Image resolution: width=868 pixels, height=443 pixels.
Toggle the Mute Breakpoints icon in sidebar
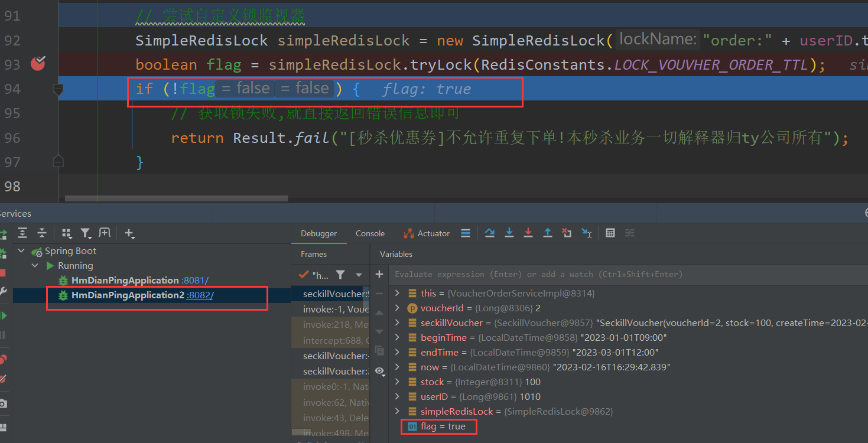pos(3,379)
